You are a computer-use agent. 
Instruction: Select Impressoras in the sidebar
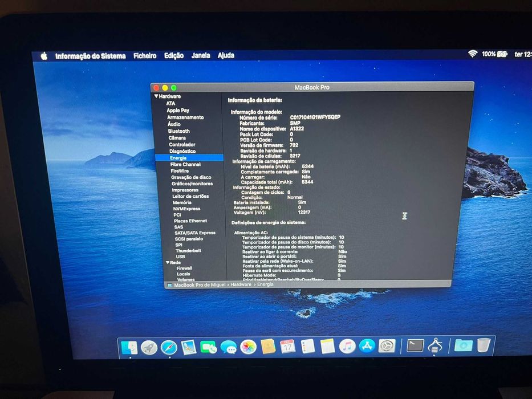tap(185, 190)
